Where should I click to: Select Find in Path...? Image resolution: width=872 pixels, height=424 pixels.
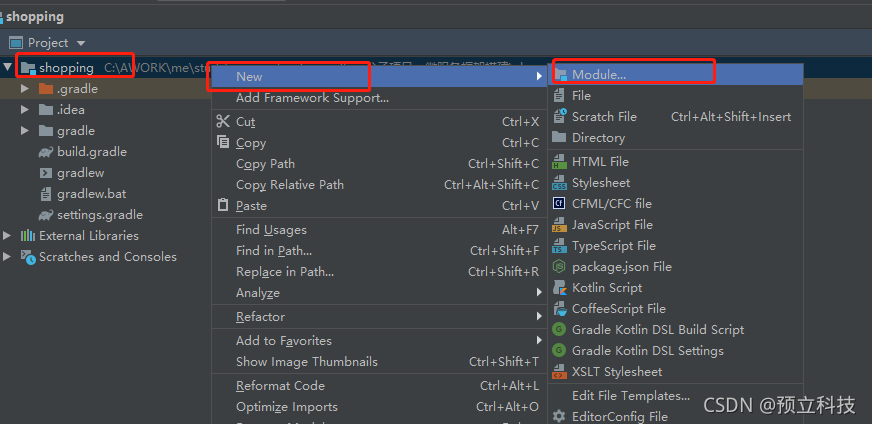click(x=379, y=251)
